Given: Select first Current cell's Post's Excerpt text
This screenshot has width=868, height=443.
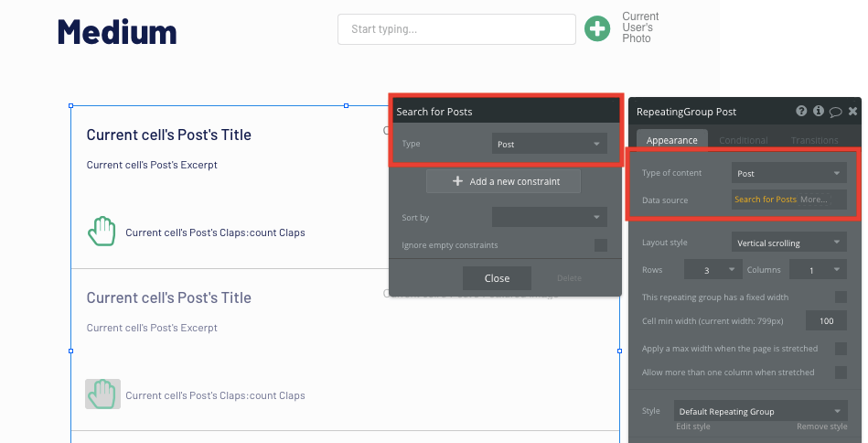Looking at the screenshot, I should coord(152,165).
